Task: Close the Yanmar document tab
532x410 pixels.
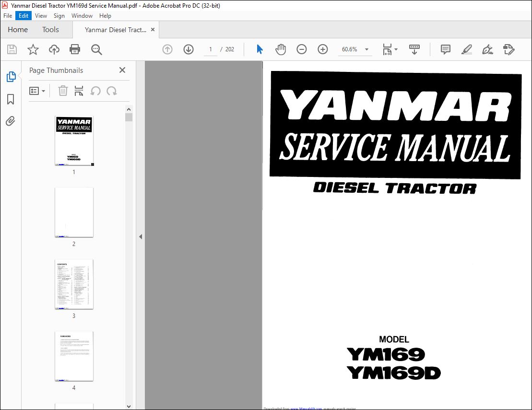Action: point(153,30)
